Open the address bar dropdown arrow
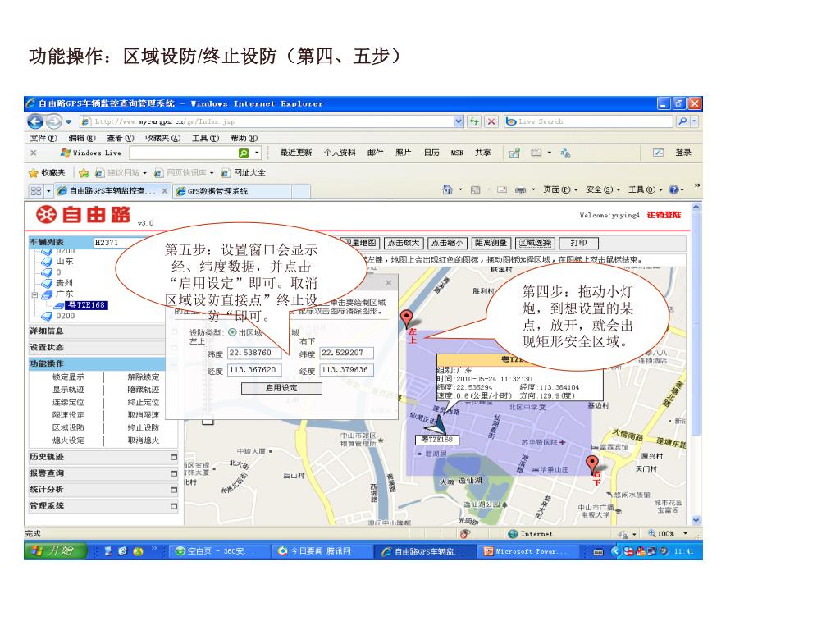This screenshot has height=630, width=840. point(459,121)
